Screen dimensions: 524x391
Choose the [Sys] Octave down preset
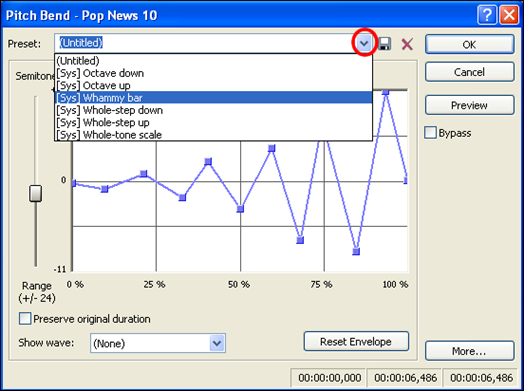[x=213, y=73]
